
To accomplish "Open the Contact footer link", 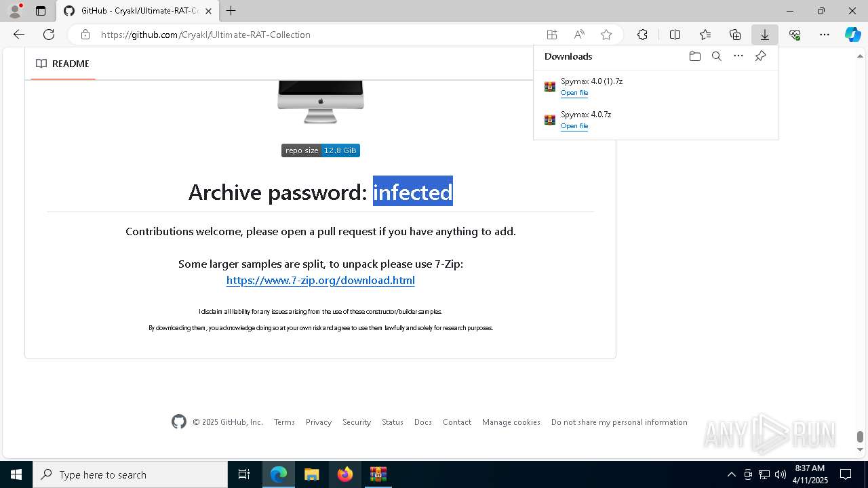I will coord(457,422).
